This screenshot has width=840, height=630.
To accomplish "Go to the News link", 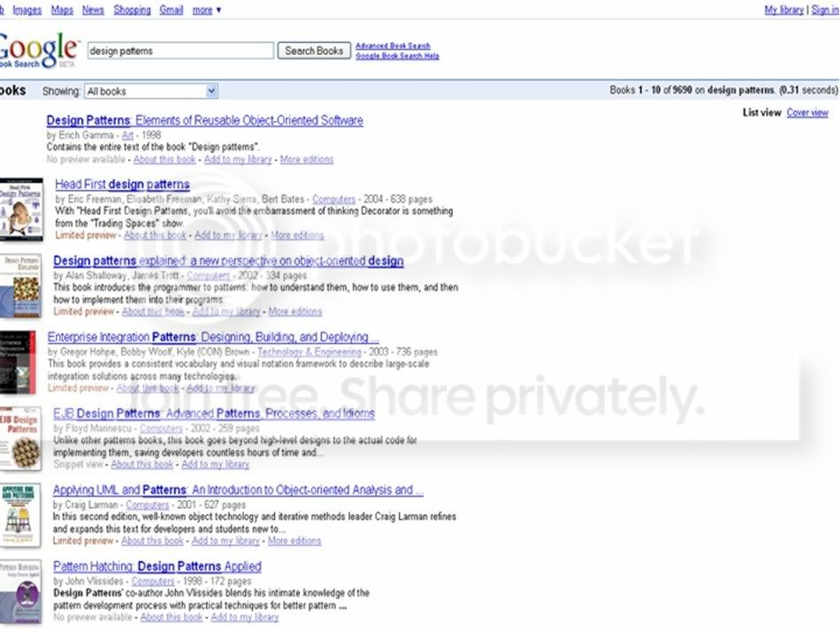I will pos(93,10).
